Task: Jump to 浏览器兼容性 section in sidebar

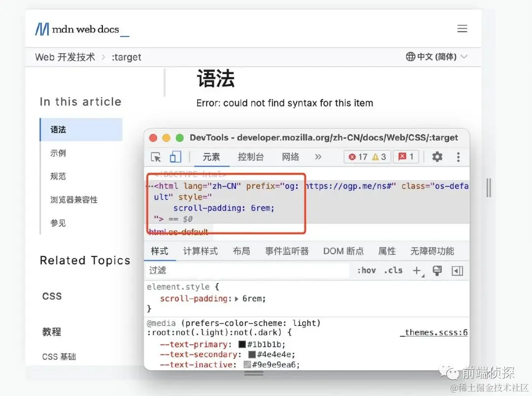Action: point(74,200)
